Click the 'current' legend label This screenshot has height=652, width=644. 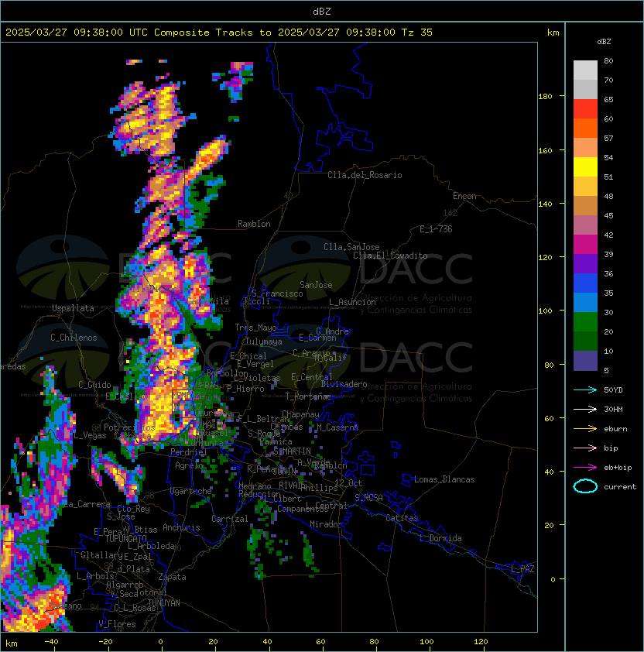point(620,487)
